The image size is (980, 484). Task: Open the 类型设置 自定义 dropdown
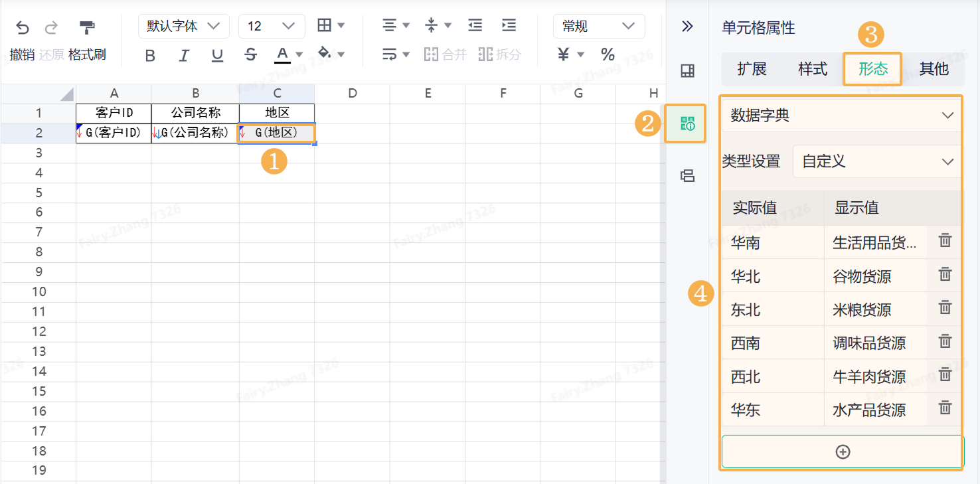coord(878,161)
